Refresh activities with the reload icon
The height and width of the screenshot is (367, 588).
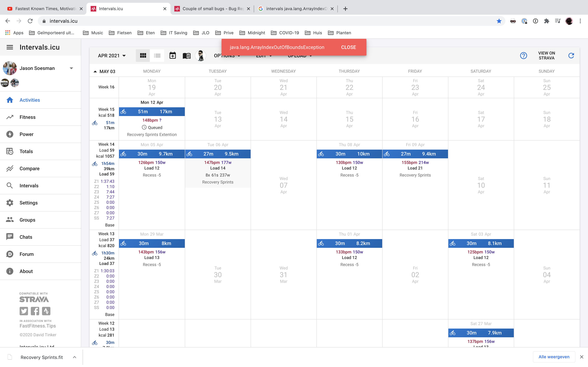click(x=571, y=56)
